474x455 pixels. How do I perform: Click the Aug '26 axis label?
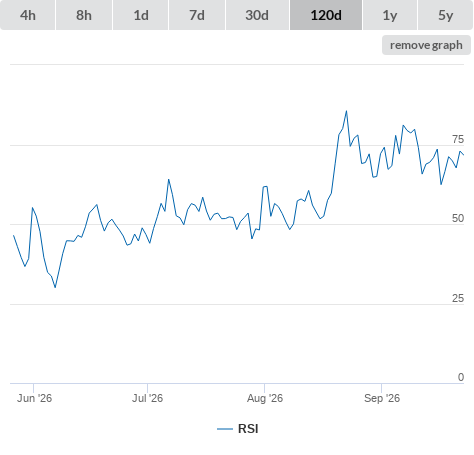(265, 398)
